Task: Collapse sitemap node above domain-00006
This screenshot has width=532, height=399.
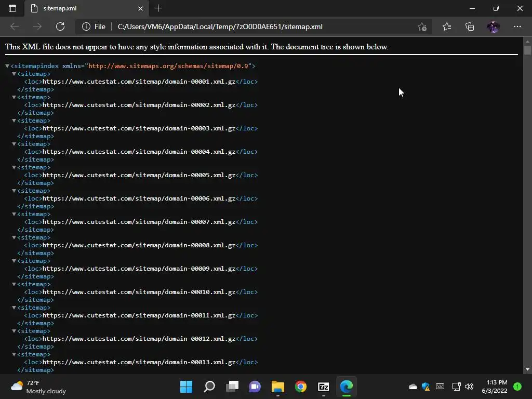Action: pos(14,191)
